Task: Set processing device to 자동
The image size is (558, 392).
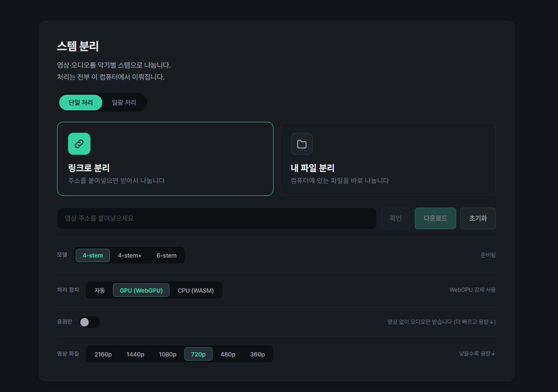Action: coord(99,290)
